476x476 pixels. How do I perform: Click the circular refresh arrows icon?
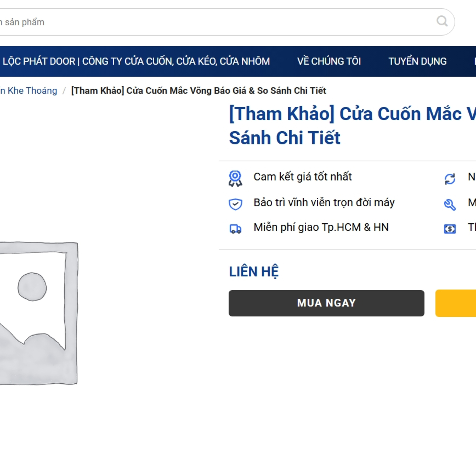coord(450,179)
